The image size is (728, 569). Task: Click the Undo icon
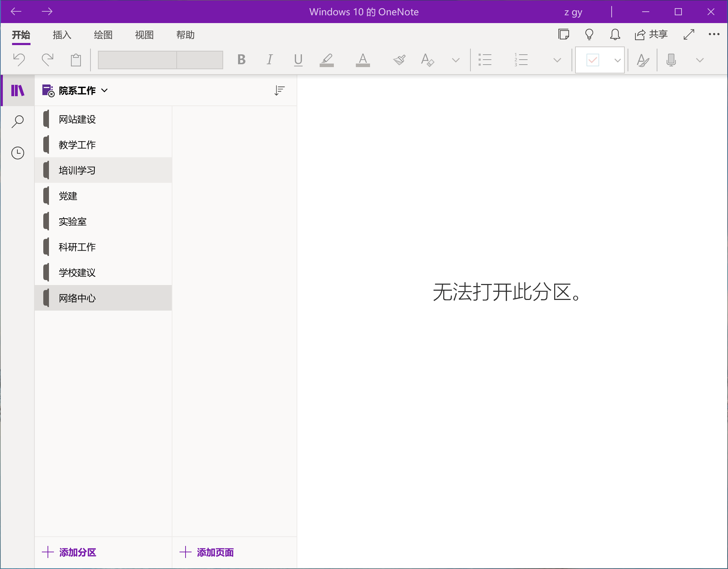(19, 60)
